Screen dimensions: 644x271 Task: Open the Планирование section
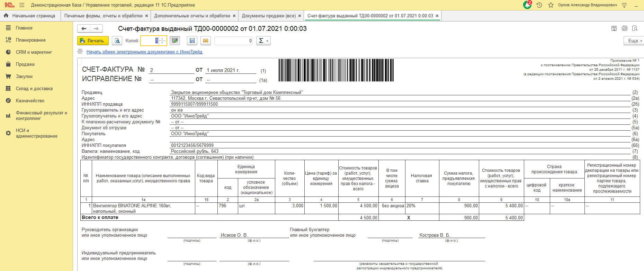point(36,40)
